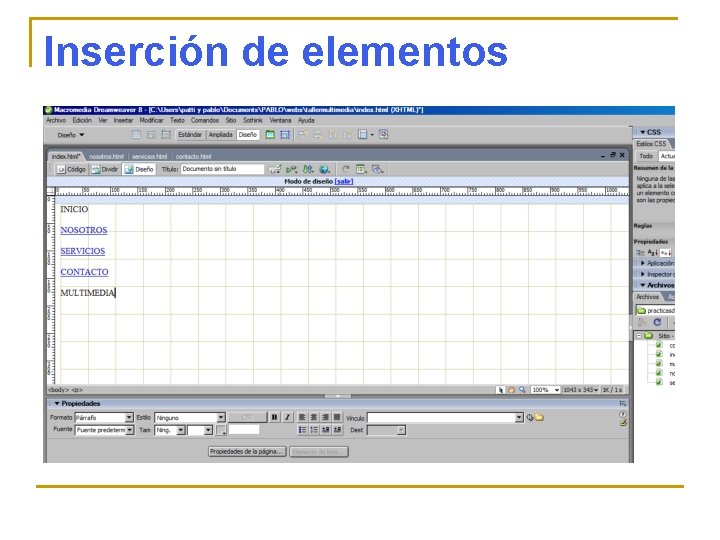Image resolution: width=720 pixels, height=540 pixels.
Task: Open the Fuente predeterminada dropdown
Action: point(130,430)
